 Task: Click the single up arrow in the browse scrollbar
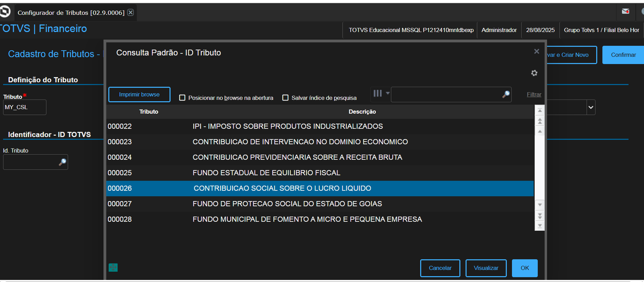540,131
